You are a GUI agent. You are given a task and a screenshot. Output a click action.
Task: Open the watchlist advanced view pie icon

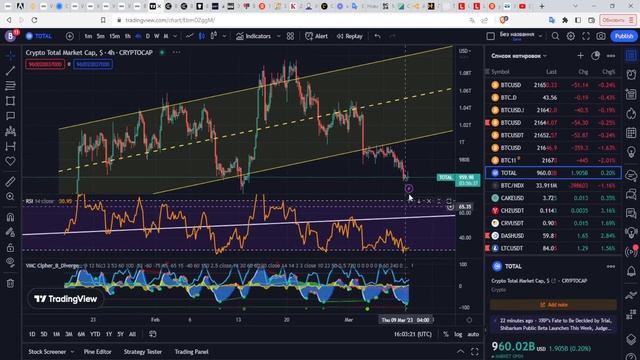pos(596,56)
